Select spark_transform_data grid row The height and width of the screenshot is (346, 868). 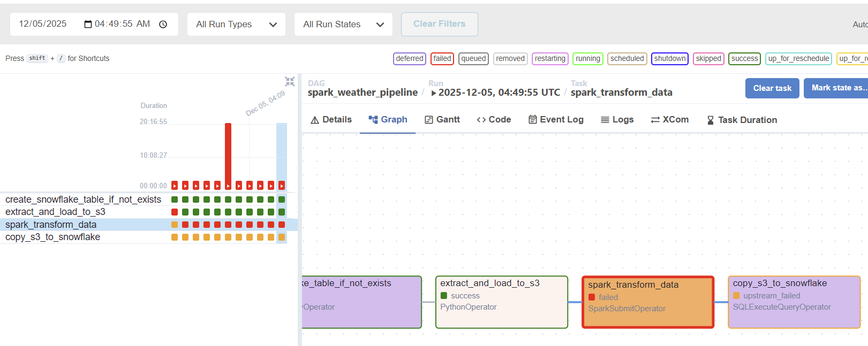coord(148,225)
